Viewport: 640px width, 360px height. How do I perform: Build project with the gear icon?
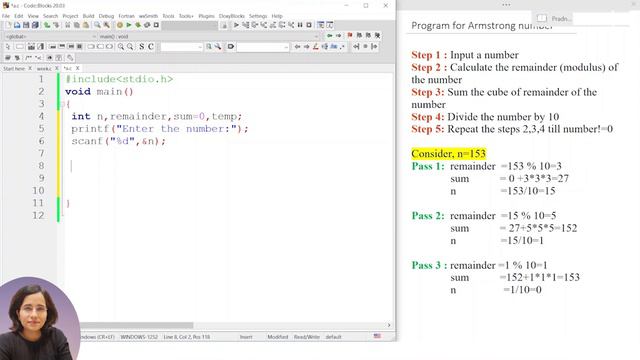pyautogui.click(x=120, y=25)
